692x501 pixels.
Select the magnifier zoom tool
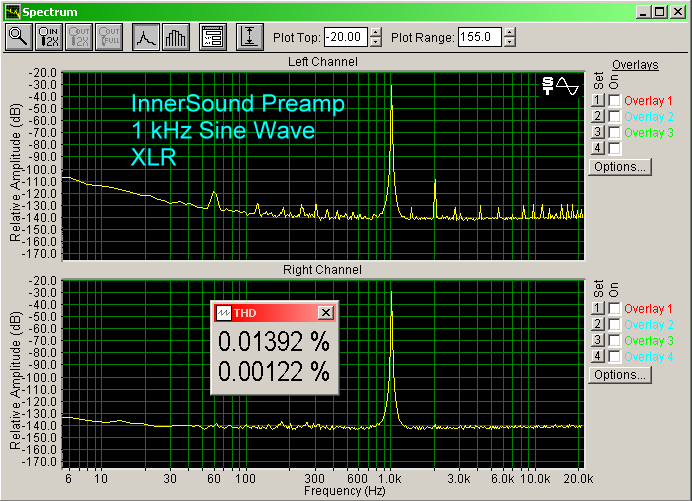pos(19,37)
